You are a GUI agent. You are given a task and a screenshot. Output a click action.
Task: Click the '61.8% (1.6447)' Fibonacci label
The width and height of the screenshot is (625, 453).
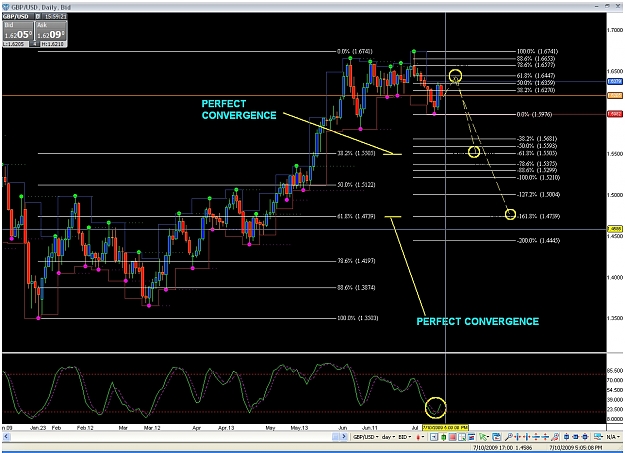coord(536,75)
